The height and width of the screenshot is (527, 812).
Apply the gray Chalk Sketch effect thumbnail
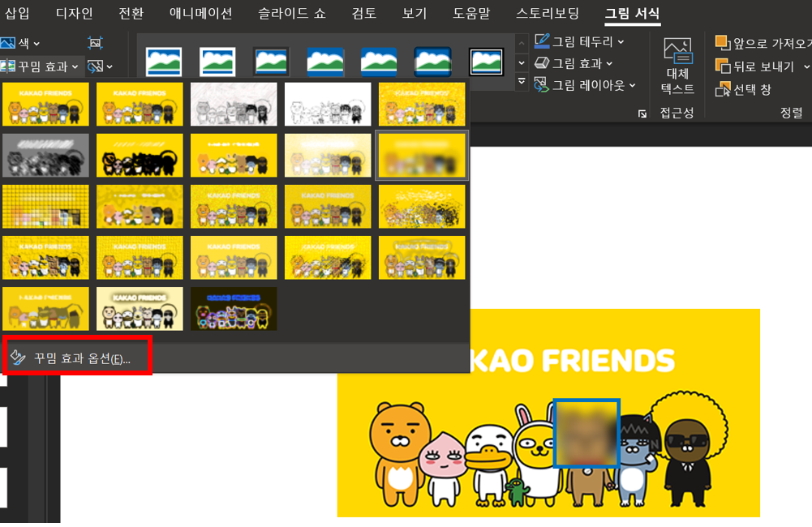(45, 156)
